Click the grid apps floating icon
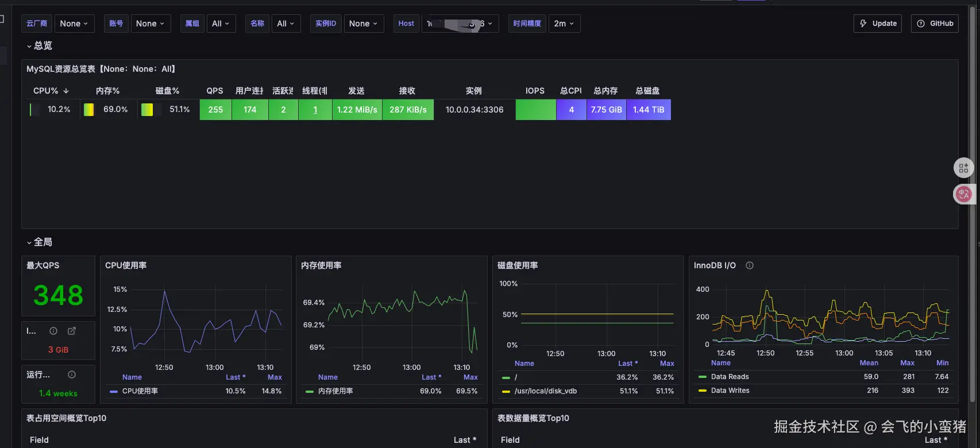The height and width of the screenshot is (448, 980). coord(963,168)
